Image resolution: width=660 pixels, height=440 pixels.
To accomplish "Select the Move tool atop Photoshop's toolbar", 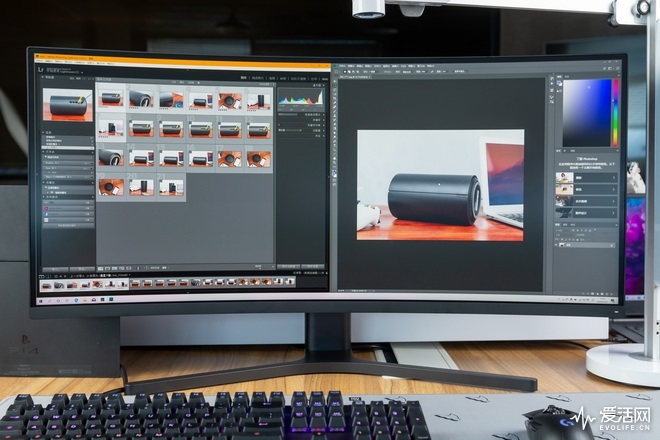I will click(x=335, y=81).
